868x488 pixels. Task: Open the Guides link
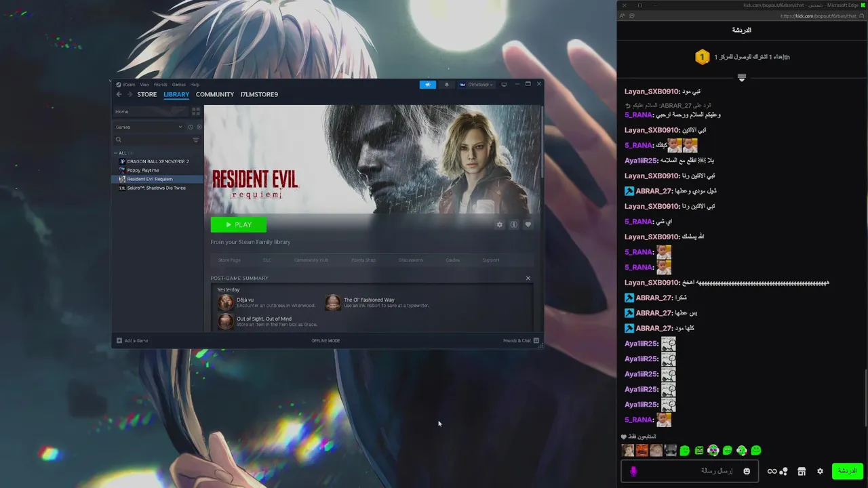tap(453, 260)
